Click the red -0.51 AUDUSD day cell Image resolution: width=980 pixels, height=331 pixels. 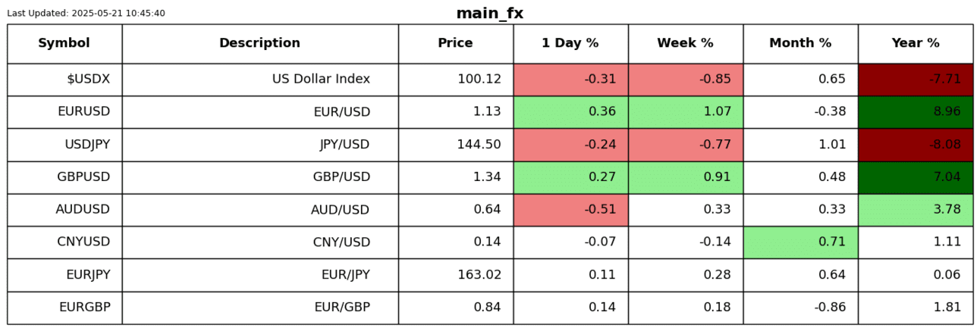(x=570, y=210)
